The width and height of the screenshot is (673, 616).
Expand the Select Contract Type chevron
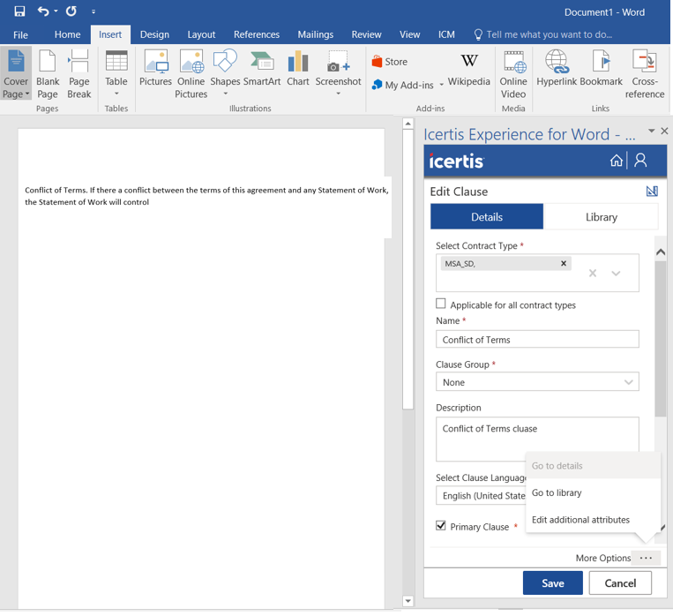click(616, 274)
